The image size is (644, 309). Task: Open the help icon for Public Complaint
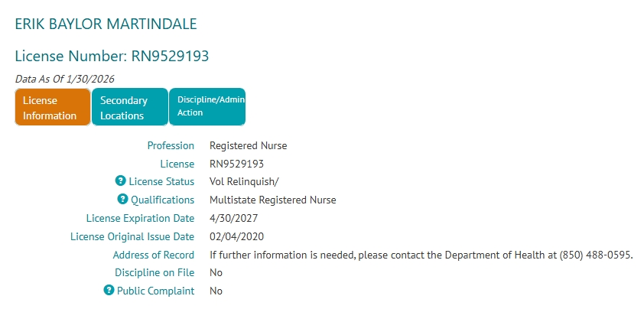click(109, 291)
